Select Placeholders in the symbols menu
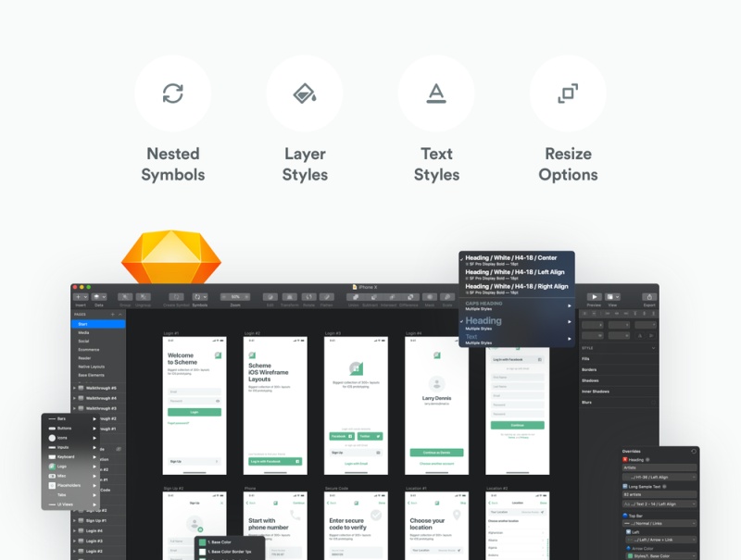The height and width of the screenshot is (560, 741). click(x=69, y=485)
